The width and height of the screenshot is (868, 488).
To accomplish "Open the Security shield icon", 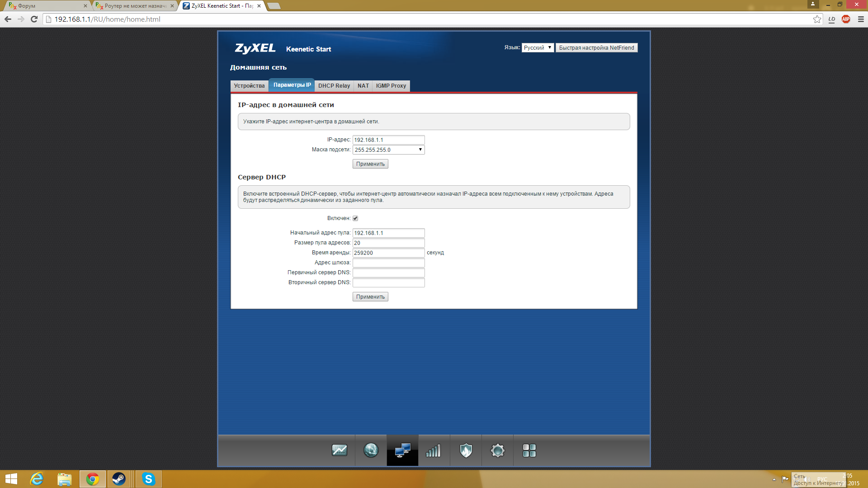I will click(466, 450).
